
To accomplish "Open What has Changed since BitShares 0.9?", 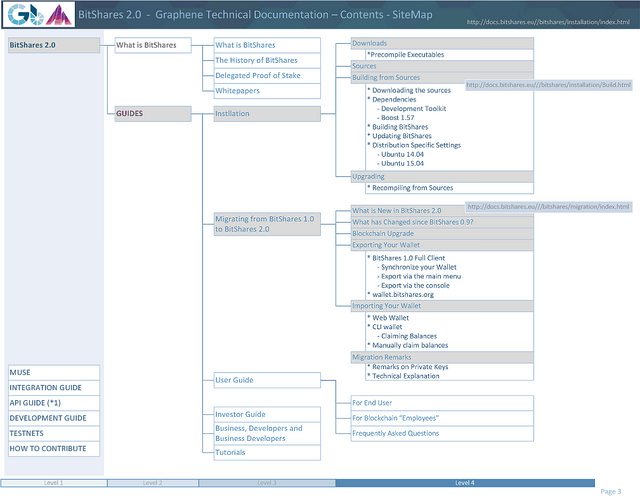I will coord(442,222).
